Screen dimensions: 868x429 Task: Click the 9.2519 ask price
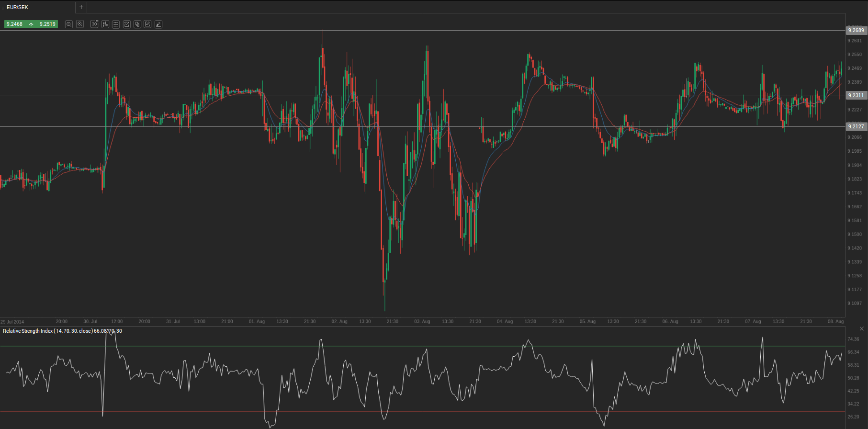tap(47, 24)
